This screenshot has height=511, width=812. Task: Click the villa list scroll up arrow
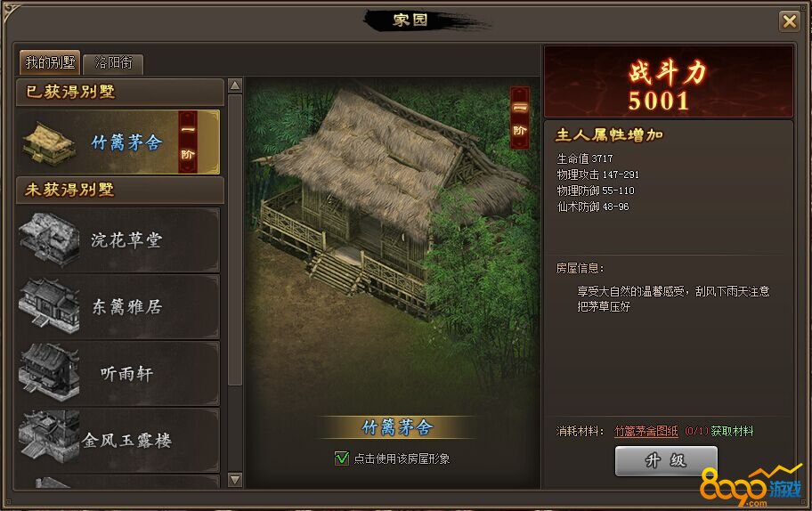point(235,85)
